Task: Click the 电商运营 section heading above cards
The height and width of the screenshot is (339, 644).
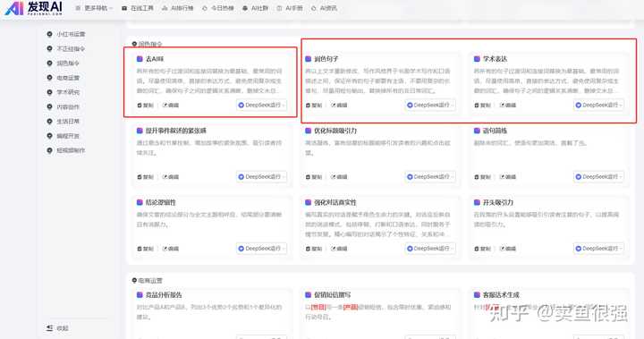Action: coord(147,281)
